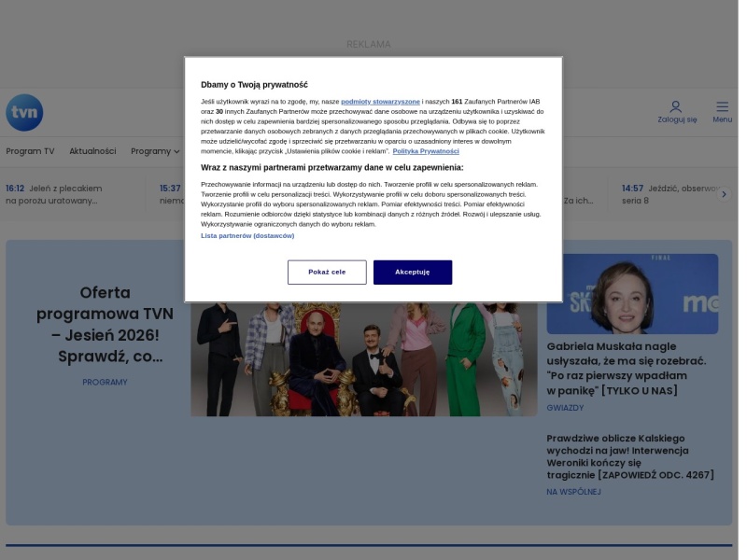Open the podmioty stowarzyszone link
Viewport: 747px width, 560px height.
tap(380, 102)
